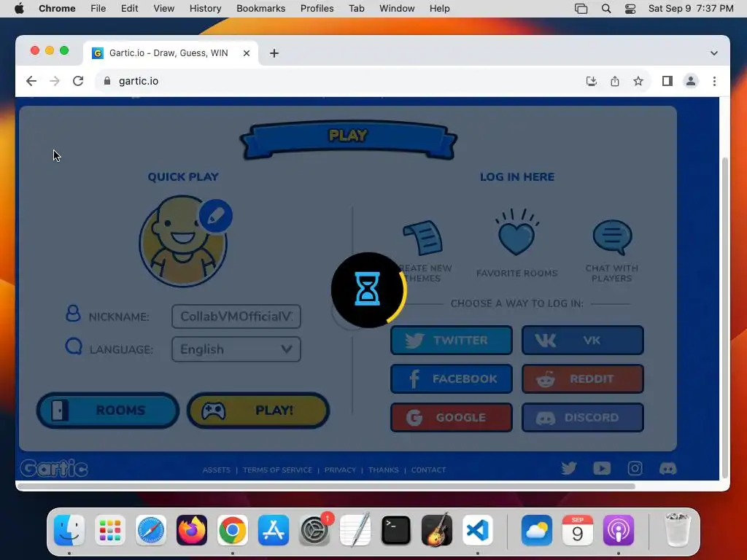Click the Create New Themes scroll icon
The image size is (747, 560).
coord(424,237)
